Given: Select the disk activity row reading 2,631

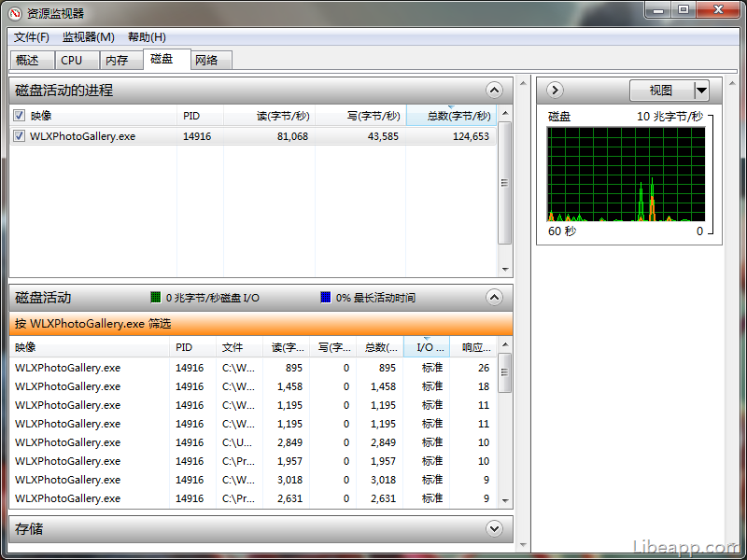Looking at the screenshot, I should point(253,498).
